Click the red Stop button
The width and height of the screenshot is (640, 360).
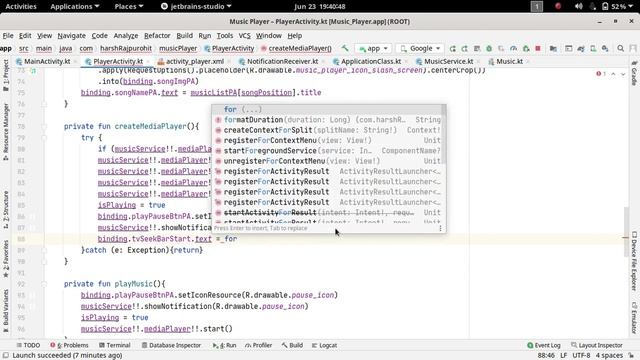point(538,49)
